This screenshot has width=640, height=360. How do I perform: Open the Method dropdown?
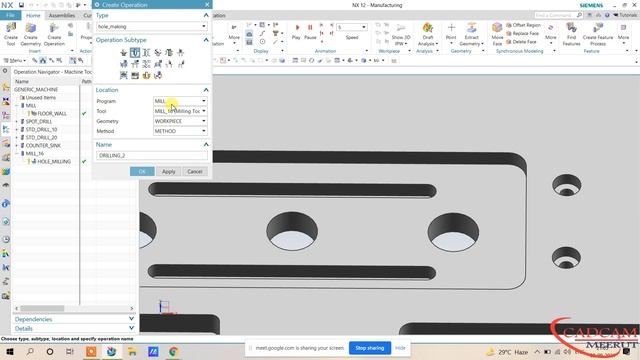[180, 131]
